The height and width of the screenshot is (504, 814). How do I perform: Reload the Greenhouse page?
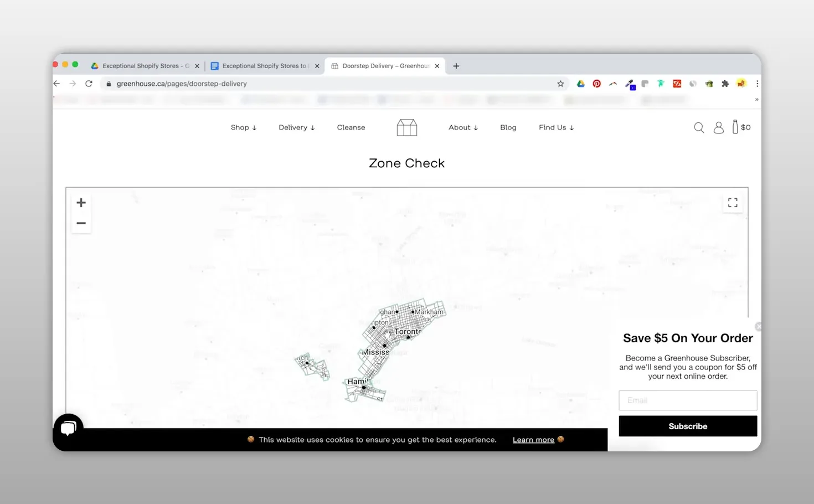(x=89, y=84)
